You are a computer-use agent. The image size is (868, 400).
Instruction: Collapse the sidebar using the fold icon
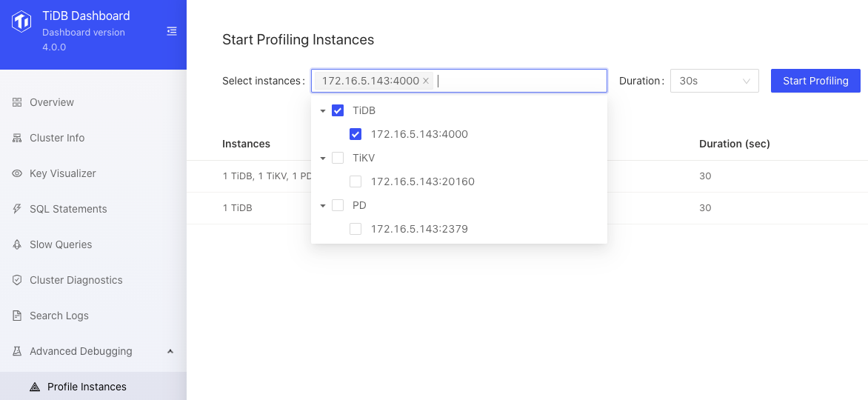coord(172,31)
